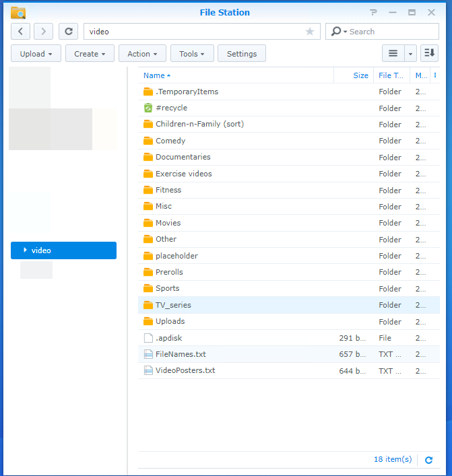Click the Movies folder icon
The width and height of the screenshot is (452, 476).
(x=148, y=223)
